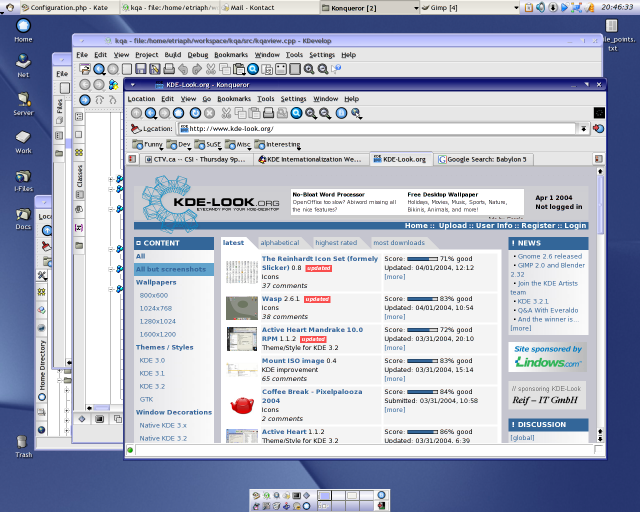
Task: Expand the Misc bookmarks folder
Action: tap(238, 145)
